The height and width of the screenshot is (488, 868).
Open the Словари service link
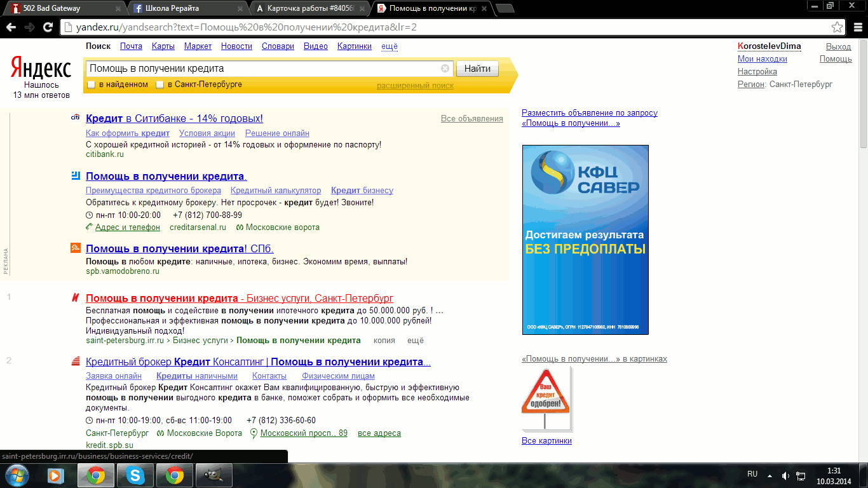[278, 46]
